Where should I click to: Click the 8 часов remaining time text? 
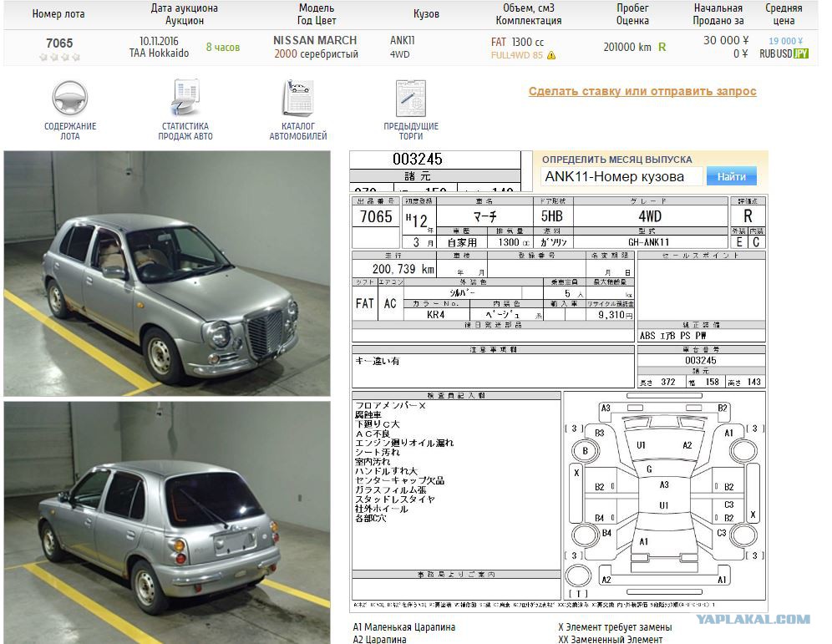(x=223, y=48)
